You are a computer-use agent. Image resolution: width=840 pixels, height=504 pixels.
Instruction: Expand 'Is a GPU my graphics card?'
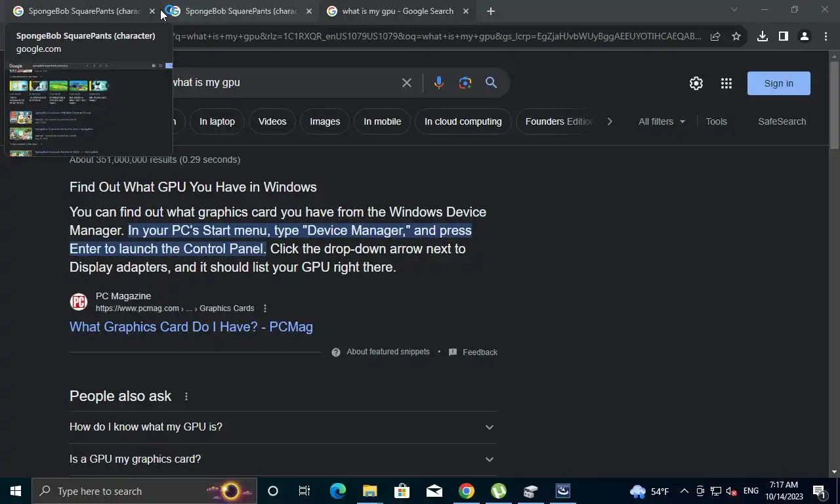[x=283, y=459]
